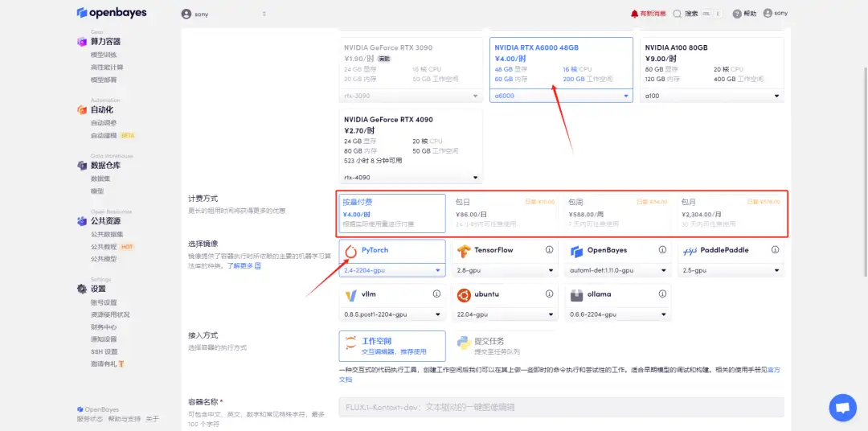Go to 自动调参 in sidebar
This screenshot has height=431, width=868.
pyautogui.click(x=104, y=122)
